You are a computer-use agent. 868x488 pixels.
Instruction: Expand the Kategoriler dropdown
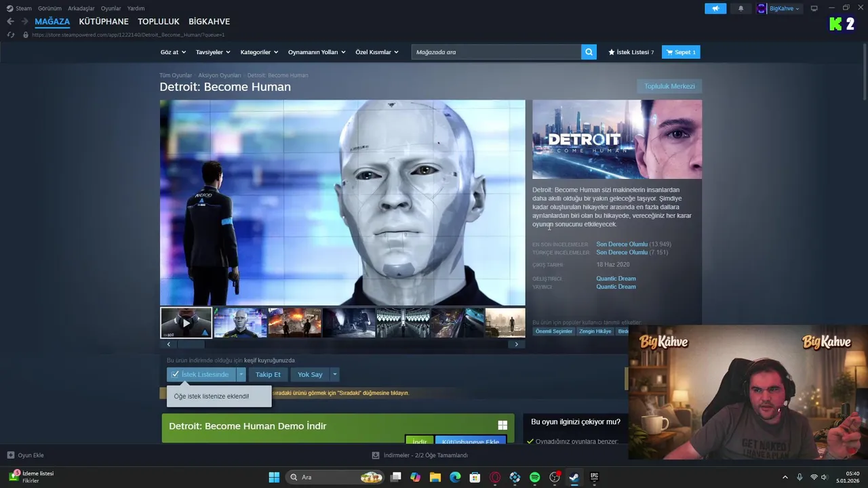[259, 52]
